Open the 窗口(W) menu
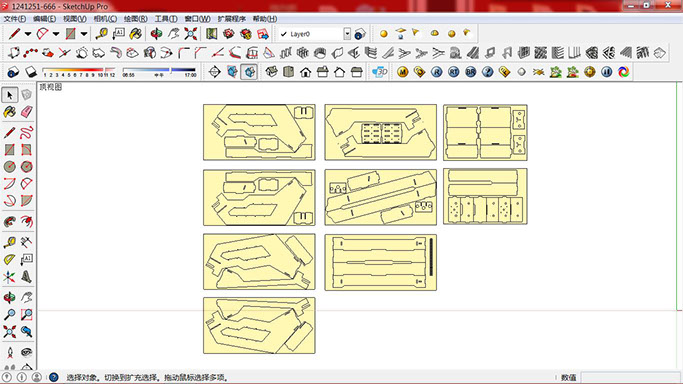 pyautogui.click(x=197, y=19)
